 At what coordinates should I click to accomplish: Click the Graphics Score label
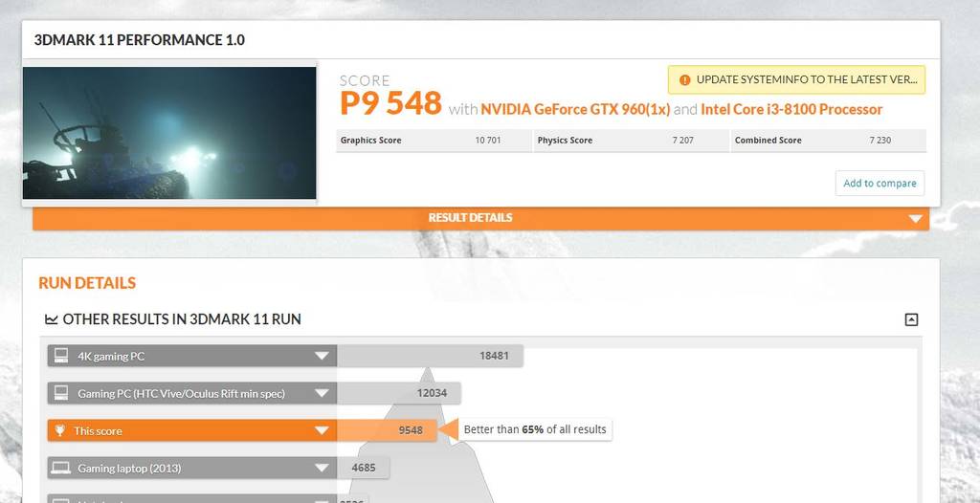click(370, 141)
